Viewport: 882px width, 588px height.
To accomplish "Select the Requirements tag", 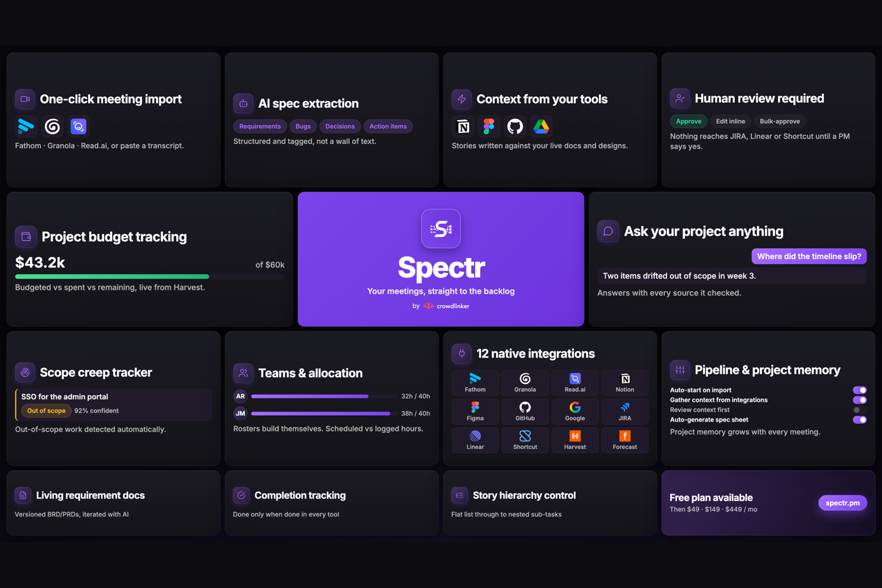I will [260, 126].
